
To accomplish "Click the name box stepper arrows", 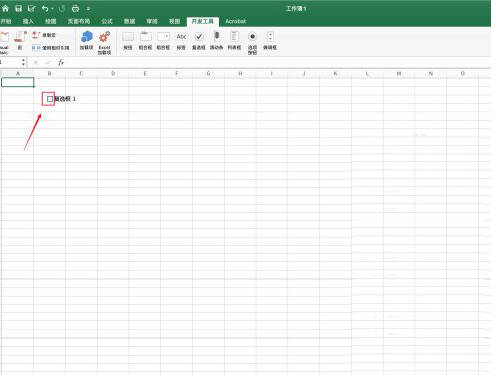I will pyautogui.click(x=23, y=62).
